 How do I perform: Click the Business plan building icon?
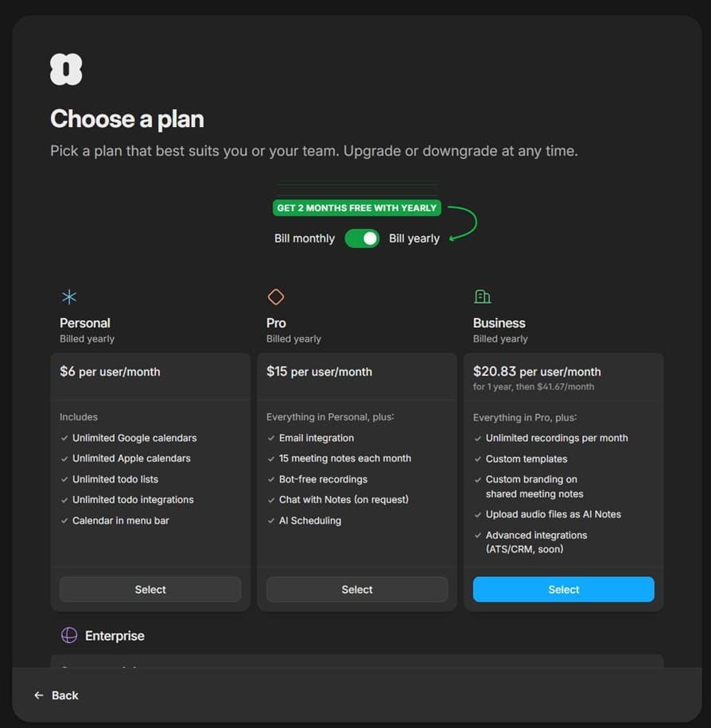(x=482, y=297)
